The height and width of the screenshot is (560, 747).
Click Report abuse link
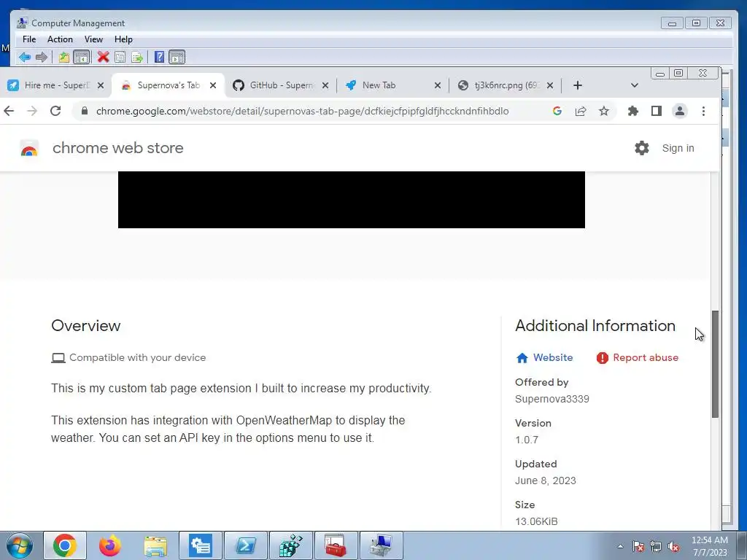(x=638, y=357)
